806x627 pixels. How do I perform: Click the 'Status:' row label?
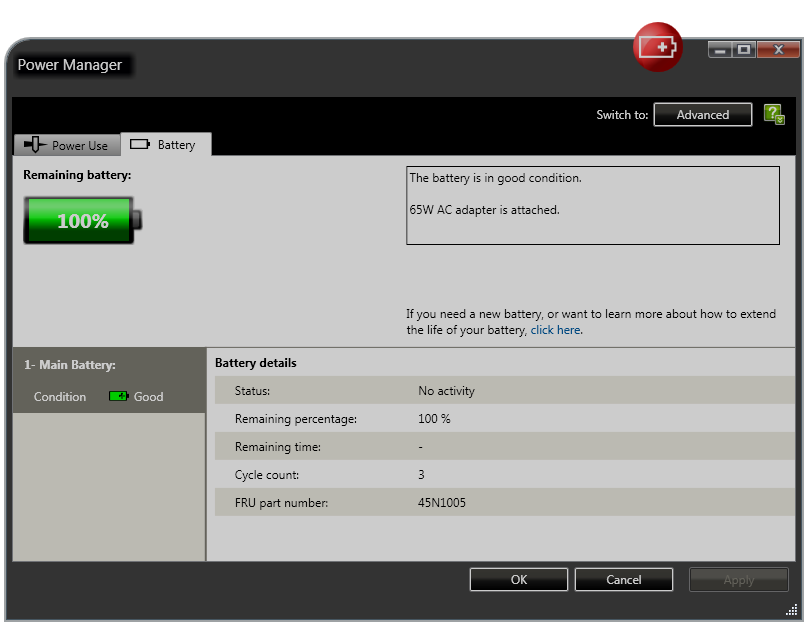252,391
